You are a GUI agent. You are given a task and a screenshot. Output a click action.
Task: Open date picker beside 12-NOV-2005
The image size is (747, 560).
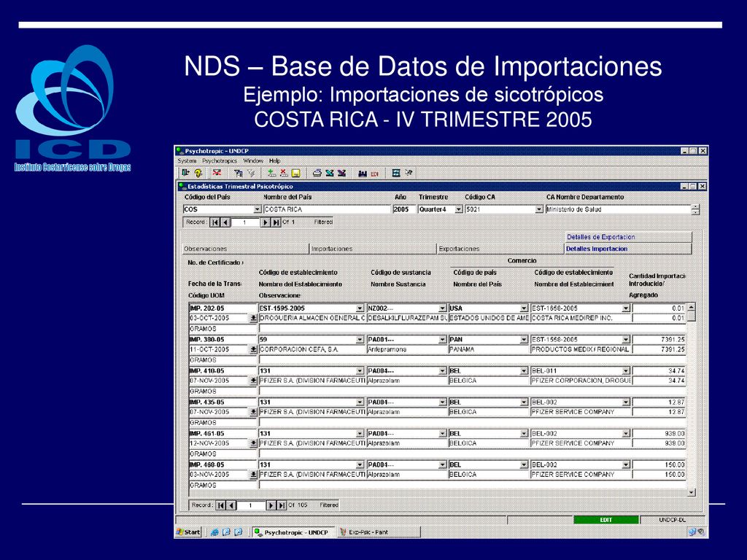[253, 443]
